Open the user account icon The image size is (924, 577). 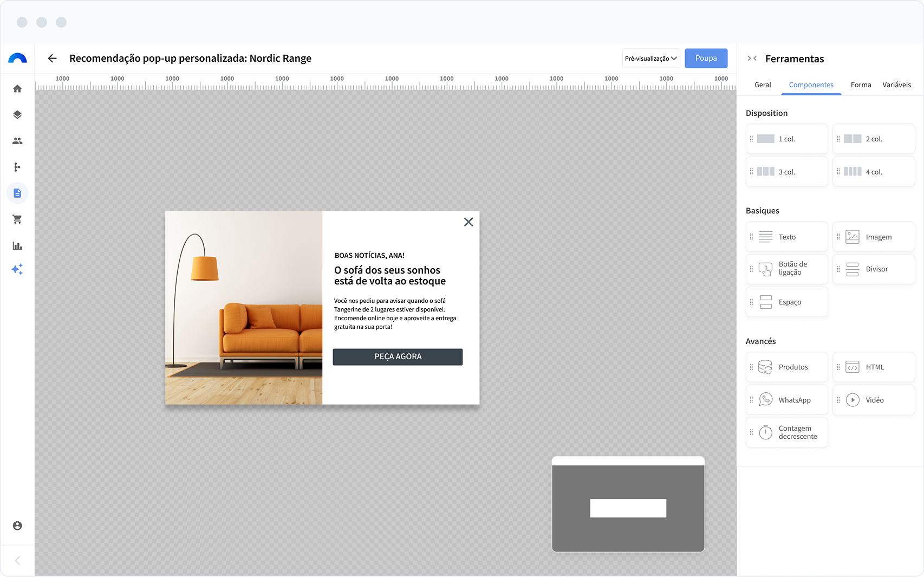coord(17,526)
